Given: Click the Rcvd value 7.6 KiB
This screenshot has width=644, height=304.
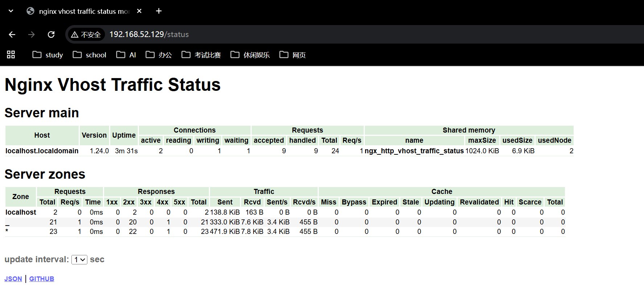Looking at the screenshot, I should coord(252,222).
